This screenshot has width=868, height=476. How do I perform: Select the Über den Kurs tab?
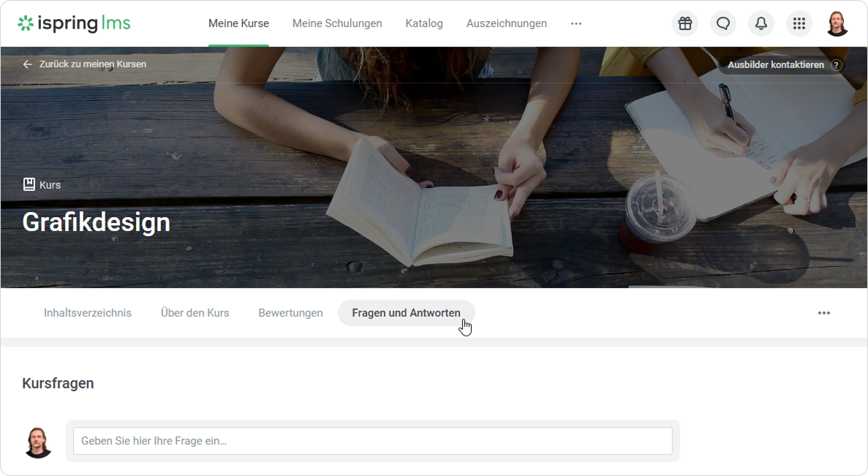(195, 313)
